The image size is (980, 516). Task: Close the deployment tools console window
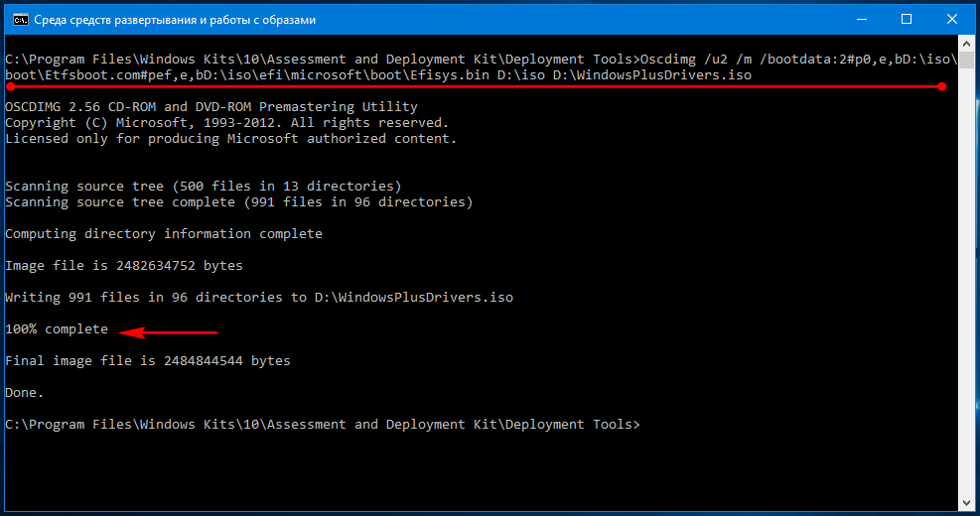952,20
